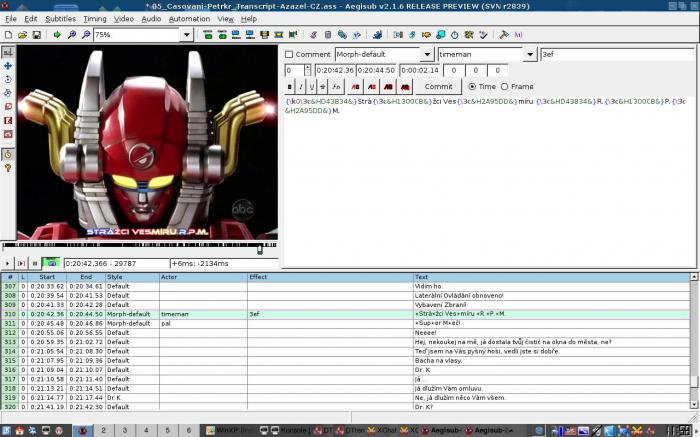Screen dimensions: 700x437
Task: Click the Medusa mode toolbar icon
Action: [518, 34]
